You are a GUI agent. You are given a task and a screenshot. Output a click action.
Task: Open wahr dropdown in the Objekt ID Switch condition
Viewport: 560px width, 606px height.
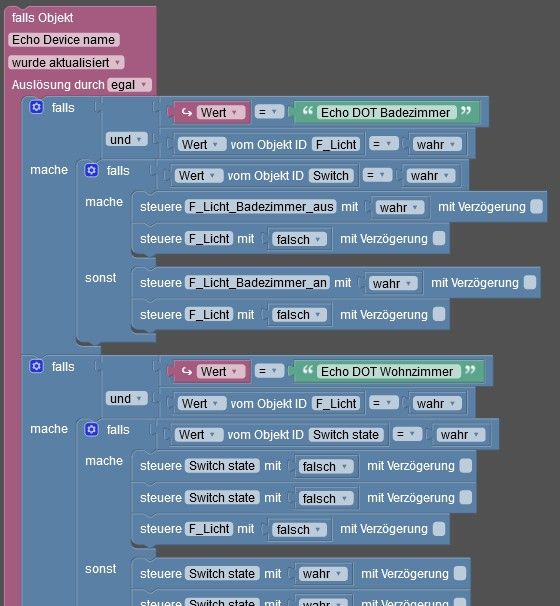431,176
